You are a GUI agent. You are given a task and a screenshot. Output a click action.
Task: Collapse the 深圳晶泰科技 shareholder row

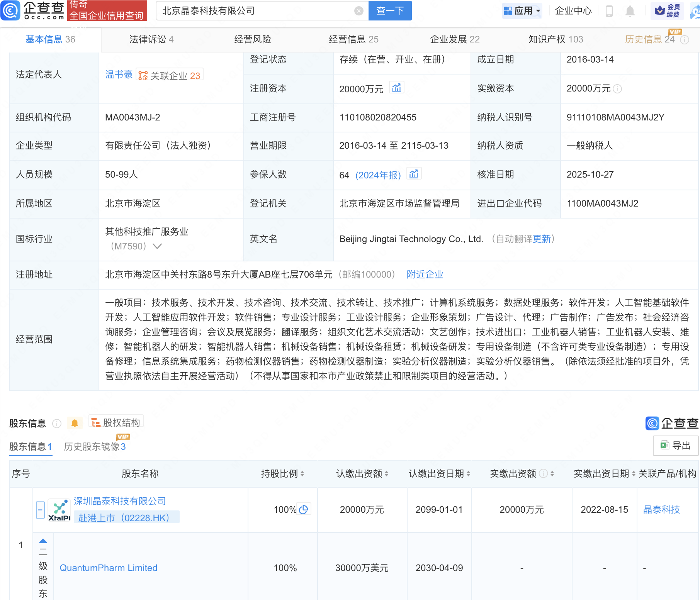coord(40,510)
